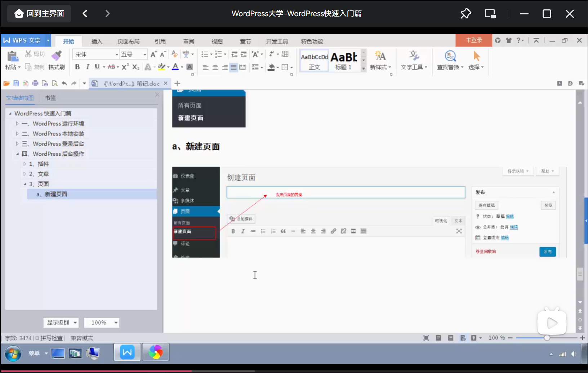The width and height of the screenshot is (588, 373).
Task: Switch to the 审阅 ribbon tab
Action: (x=188, y=41)
